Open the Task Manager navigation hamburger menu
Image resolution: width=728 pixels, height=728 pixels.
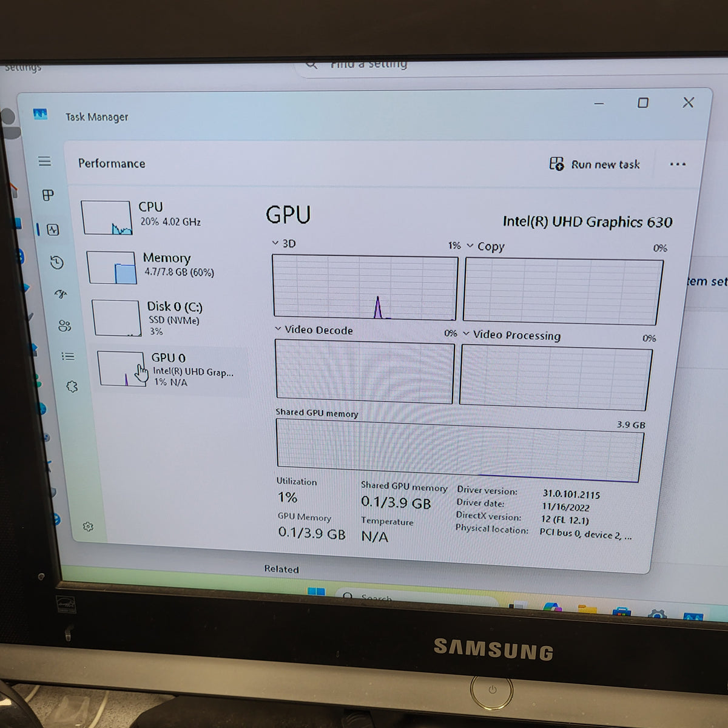(x=44, y=161)
